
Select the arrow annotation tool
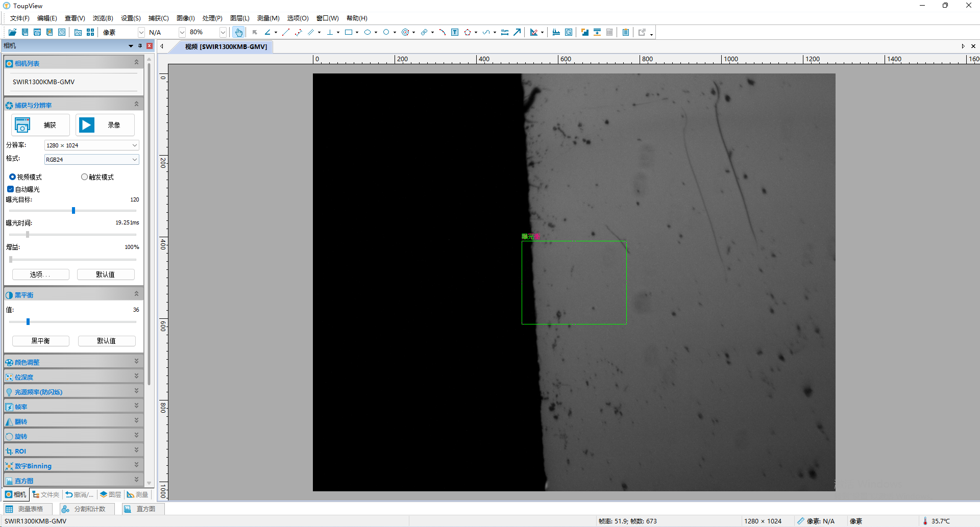click(x=517, y=32)
